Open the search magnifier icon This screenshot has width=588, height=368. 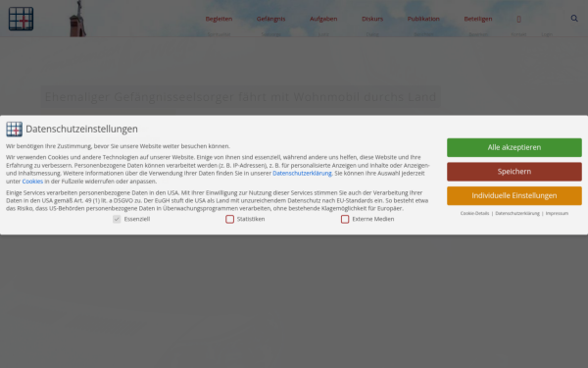(574, 19)
